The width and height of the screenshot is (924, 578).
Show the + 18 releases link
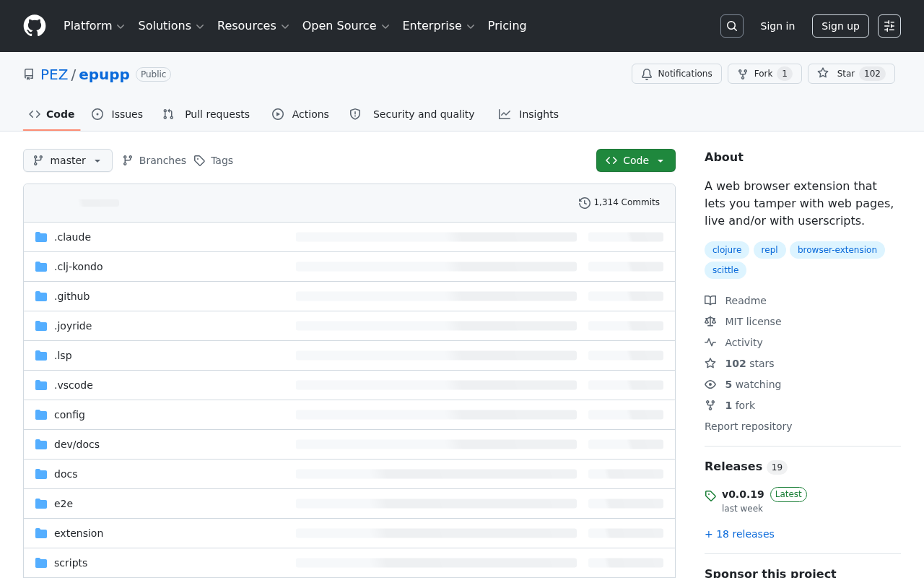click(x=739, y=534)
